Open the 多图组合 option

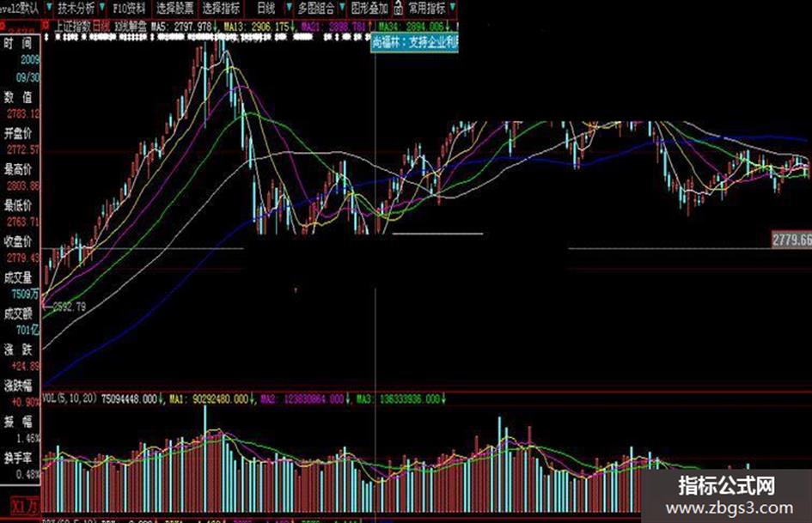[x=316, y=8]
